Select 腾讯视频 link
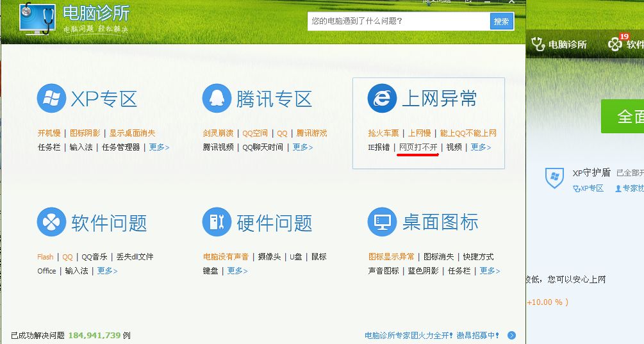Screen dimensions: 644x344 pyautogui.click(x=218, y=147)
